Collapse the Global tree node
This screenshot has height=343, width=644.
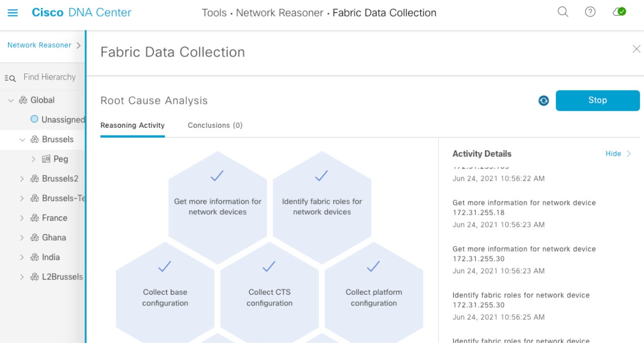11,100
